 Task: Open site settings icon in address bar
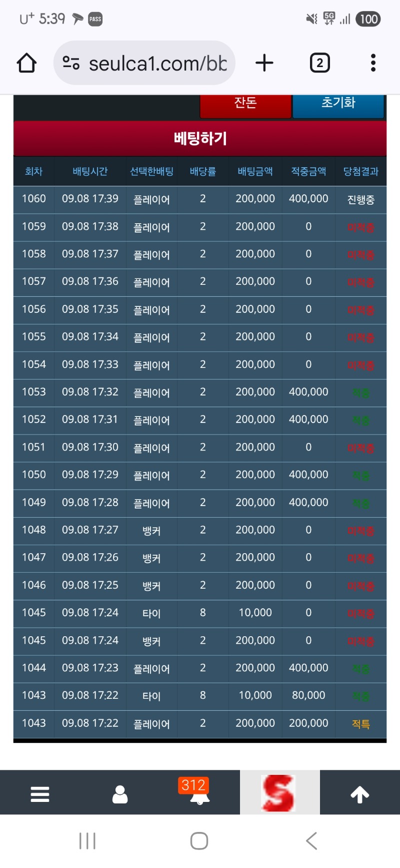[x=71, y=63]
